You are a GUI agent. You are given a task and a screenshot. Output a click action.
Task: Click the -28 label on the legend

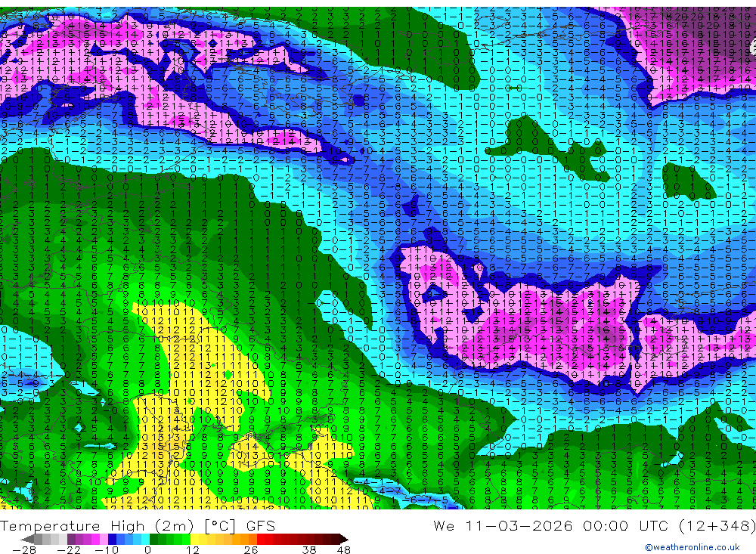pyautogui.click(x=24, y=550)
